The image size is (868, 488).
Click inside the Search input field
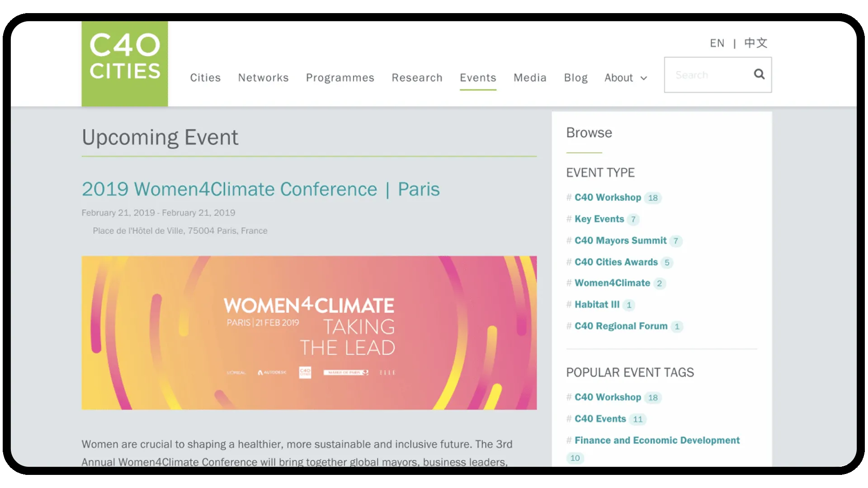[x=708, y=75]
